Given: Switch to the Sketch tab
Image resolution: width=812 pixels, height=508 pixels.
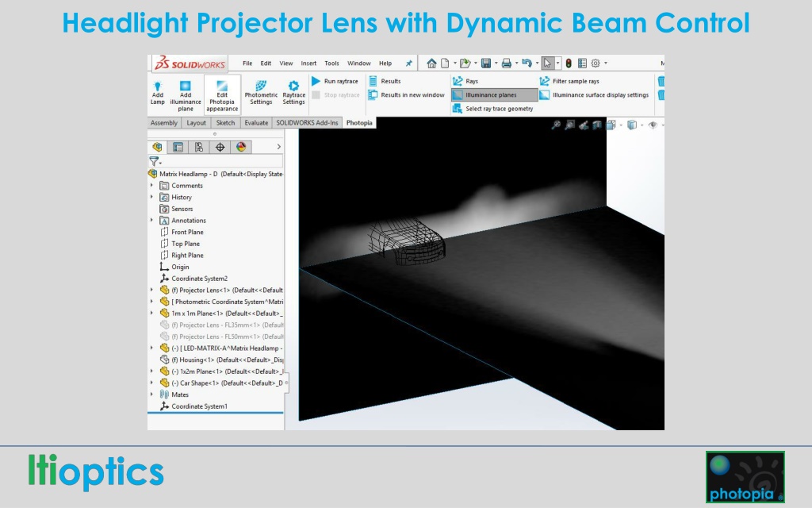Looking at the screenshot, I should [x=225, y=123].
